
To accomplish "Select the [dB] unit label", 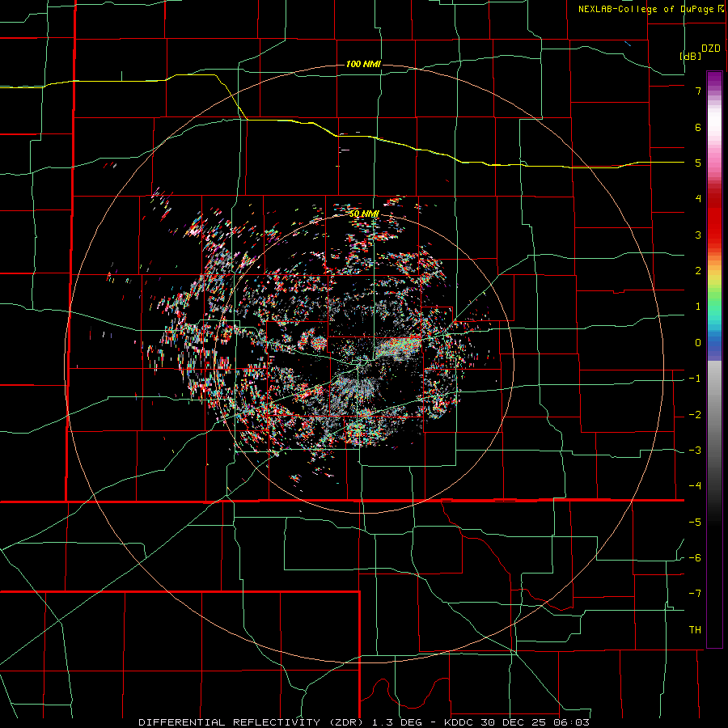I will click(691, 57).
